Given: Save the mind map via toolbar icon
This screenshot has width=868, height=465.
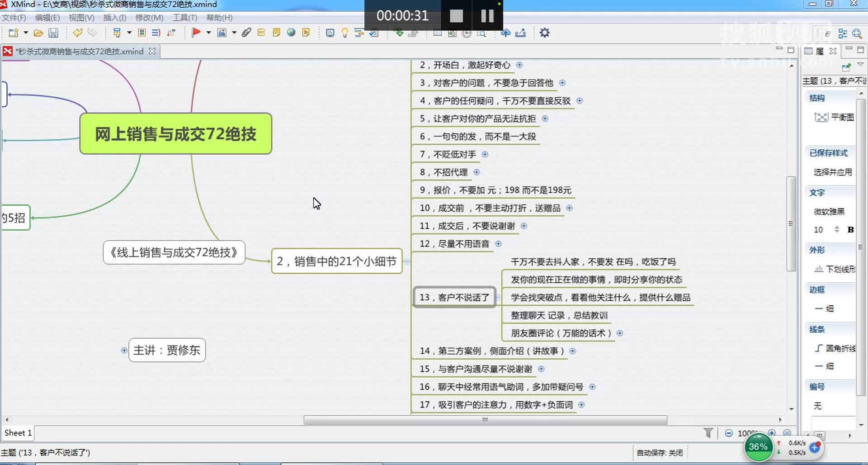Looking at the screenshot, I should click(x=53, y=33).
